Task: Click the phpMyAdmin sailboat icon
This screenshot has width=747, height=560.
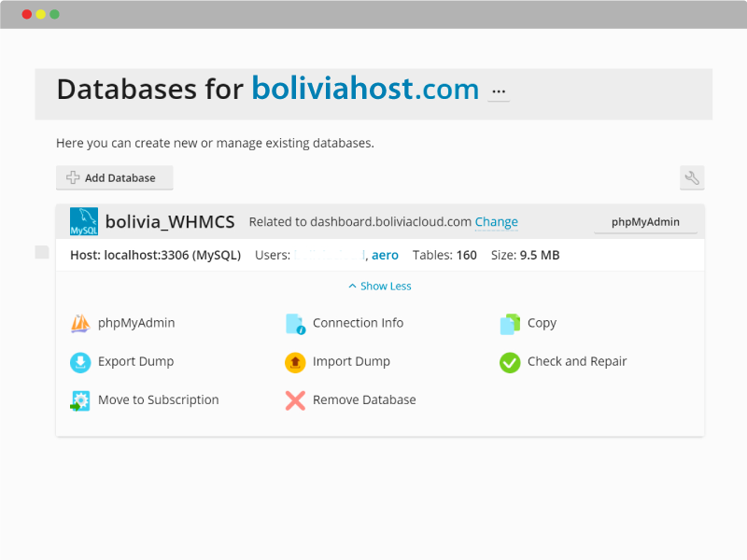Action: point(80,323)
